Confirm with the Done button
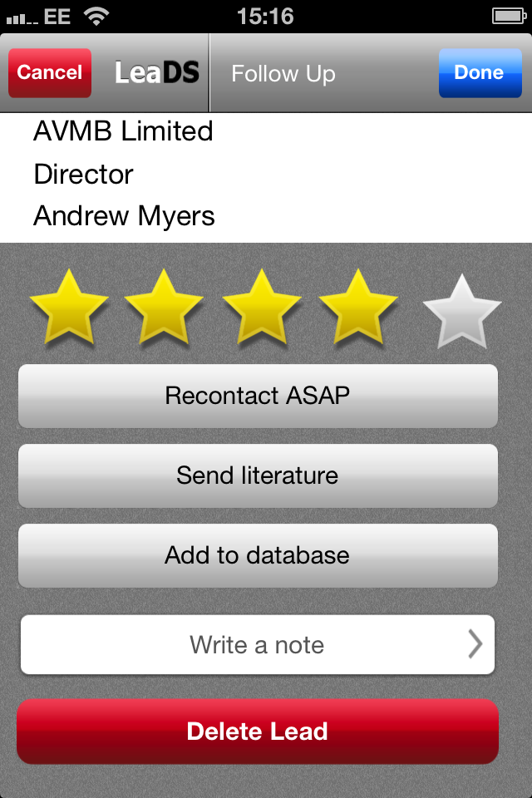 [x=480, y=73]
